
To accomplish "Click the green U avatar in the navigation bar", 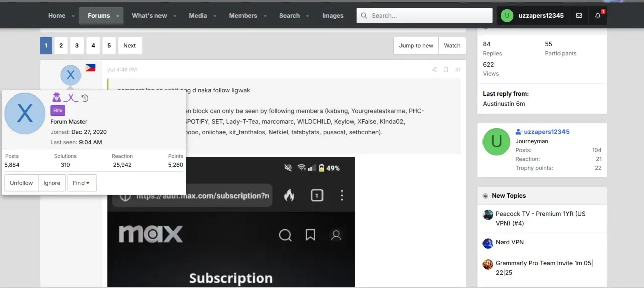I will pos(507,16).
